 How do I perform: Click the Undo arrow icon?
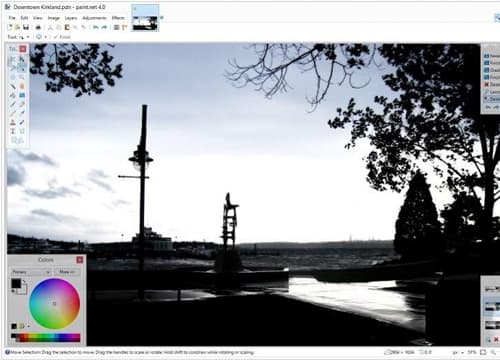pos(96,27)
